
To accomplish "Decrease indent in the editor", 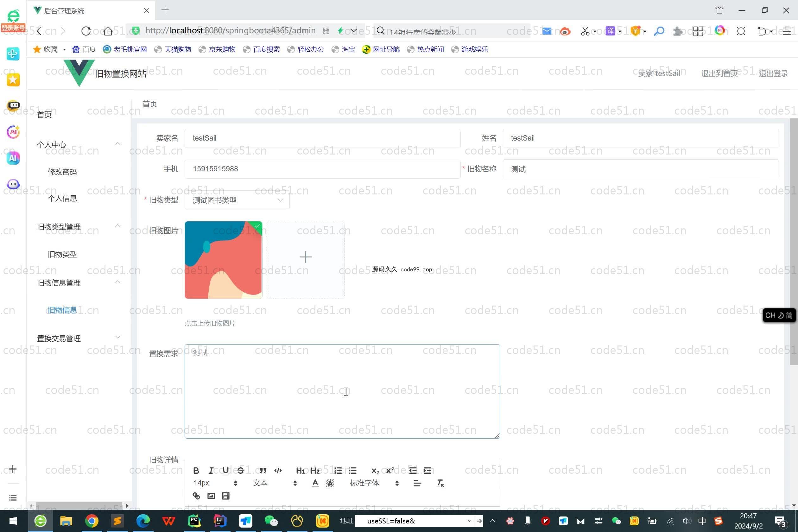I will pyautogui.click(x=413, y=470).
